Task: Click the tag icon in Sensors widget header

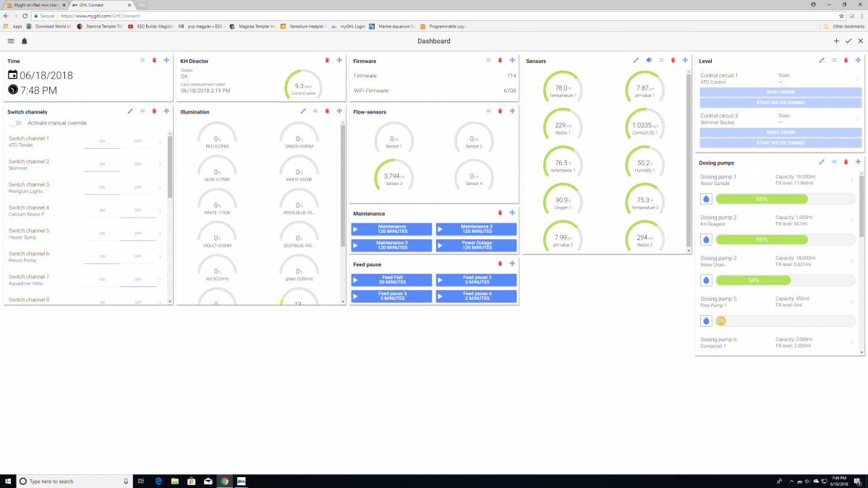Action: [649, 60]
